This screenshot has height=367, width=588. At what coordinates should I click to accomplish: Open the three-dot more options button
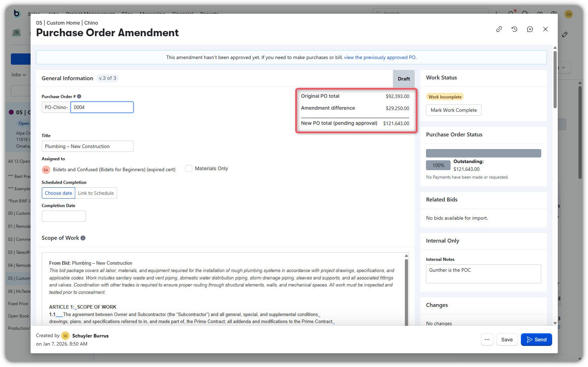pyautogui.click(x=487, y=340)
